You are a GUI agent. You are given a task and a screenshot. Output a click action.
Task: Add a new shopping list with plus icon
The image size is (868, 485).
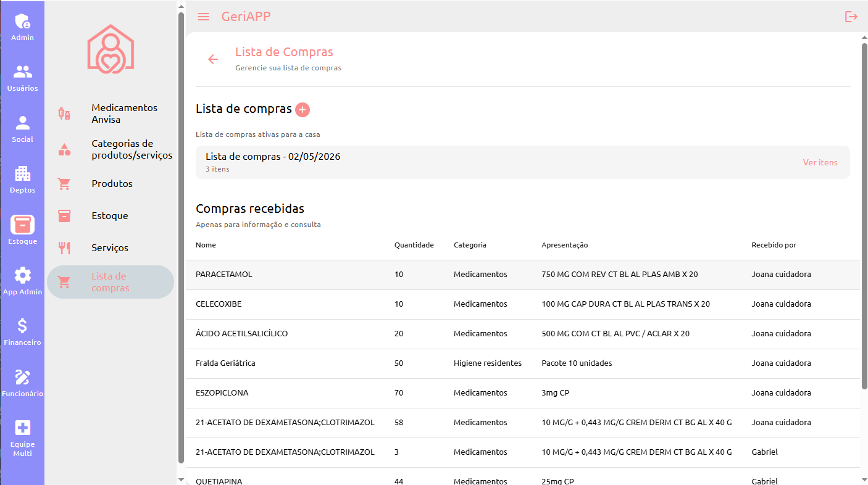303,110
